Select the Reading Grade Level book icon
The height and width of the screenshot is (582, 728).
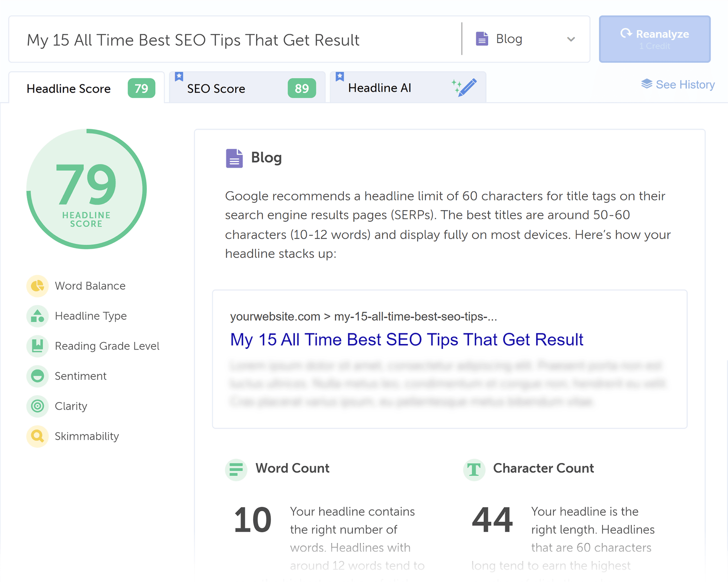(x=37, y=346)
